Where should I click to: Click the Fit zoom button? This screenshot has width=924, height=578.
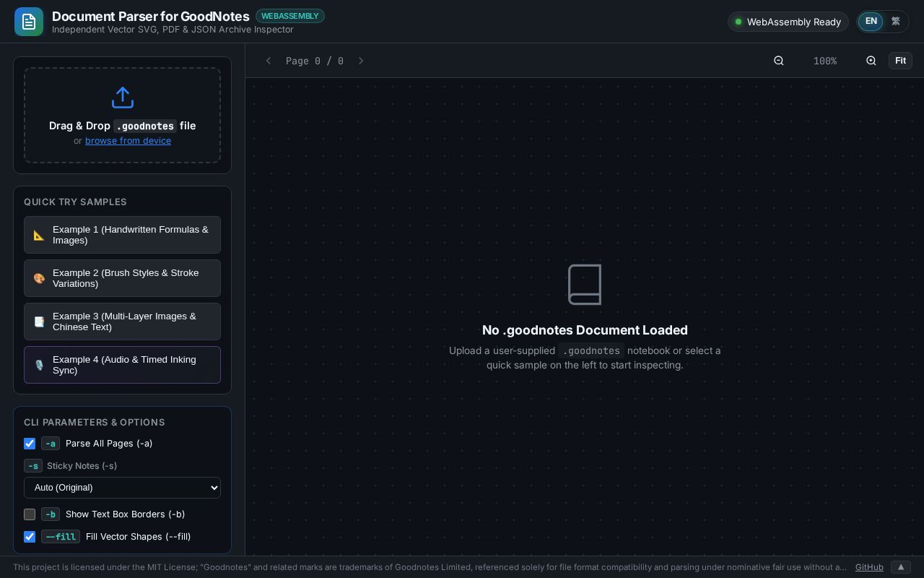pos(900,61)
